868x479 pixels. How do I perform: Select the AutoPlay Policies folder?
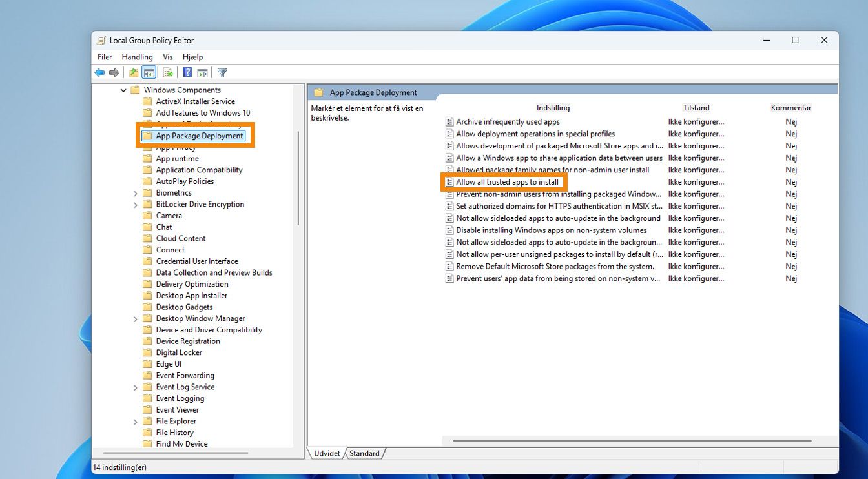click(x=185, y=181)
